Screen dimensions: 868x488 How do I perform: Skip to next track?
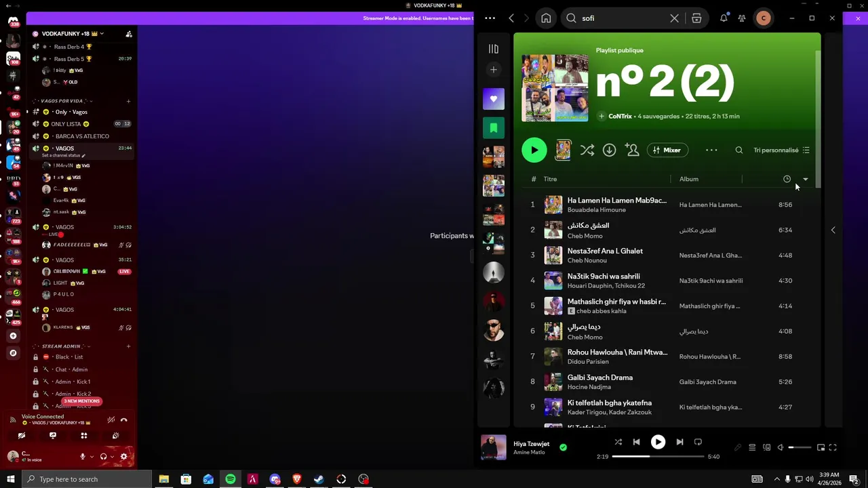679,442
